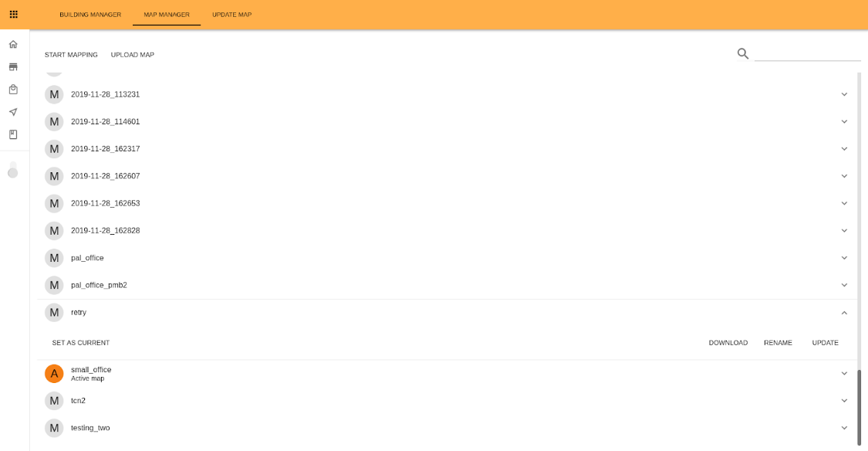
Task: Expand the small_office active map row
Action: pos(844,374)
